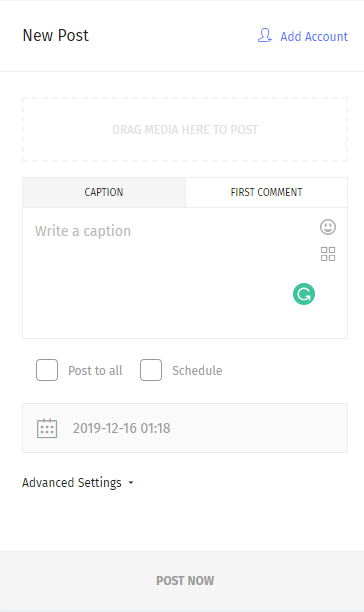Click the Add Account person icon

(x=265, y=36)
